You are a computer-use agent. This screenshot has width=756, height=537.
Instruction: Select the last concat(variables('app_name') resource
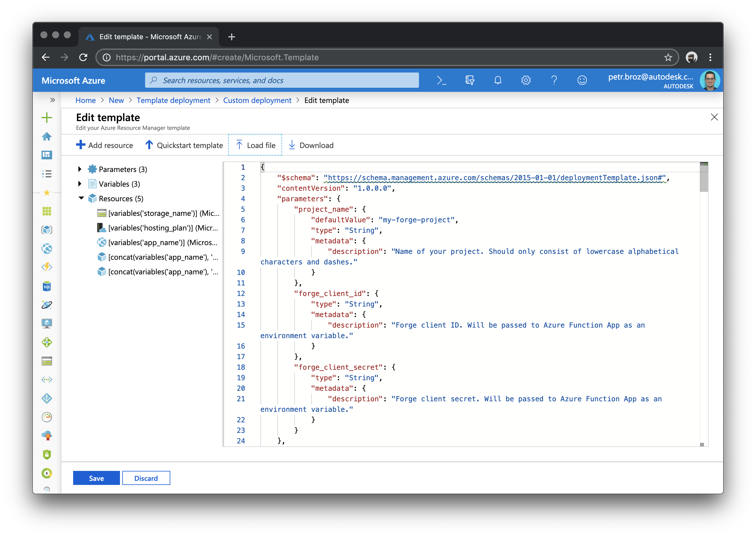(x=157, y=271)
